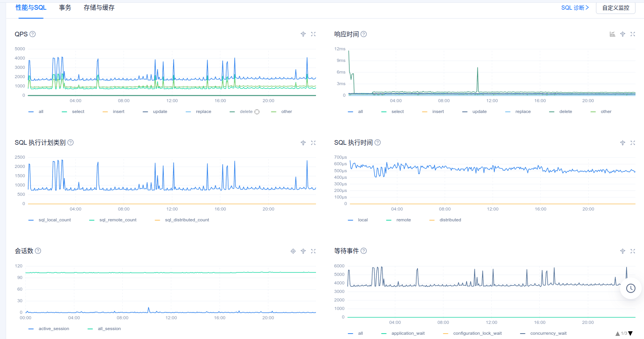Image resolution: width=644 pixels, height=339 pixels.
Task: Show help for SQL 执行计划类别
Action: tap(70, 142)
